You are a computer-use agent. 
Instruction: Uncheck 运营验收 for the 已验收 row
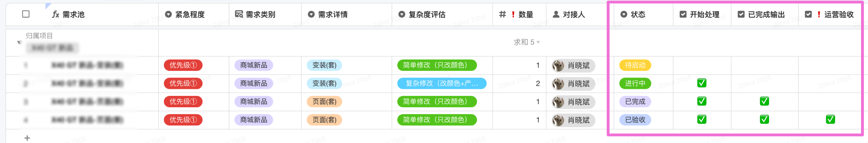[830, 119]
